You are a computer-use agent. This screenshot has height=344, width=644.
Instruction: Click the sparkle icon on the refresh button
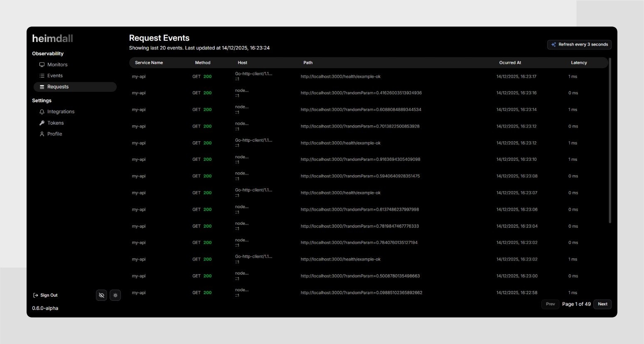coord(553,44)
